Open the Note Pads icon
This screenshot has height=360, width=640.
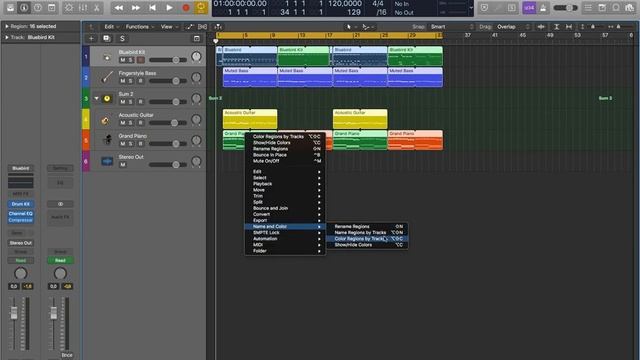[x=602, y=8]
